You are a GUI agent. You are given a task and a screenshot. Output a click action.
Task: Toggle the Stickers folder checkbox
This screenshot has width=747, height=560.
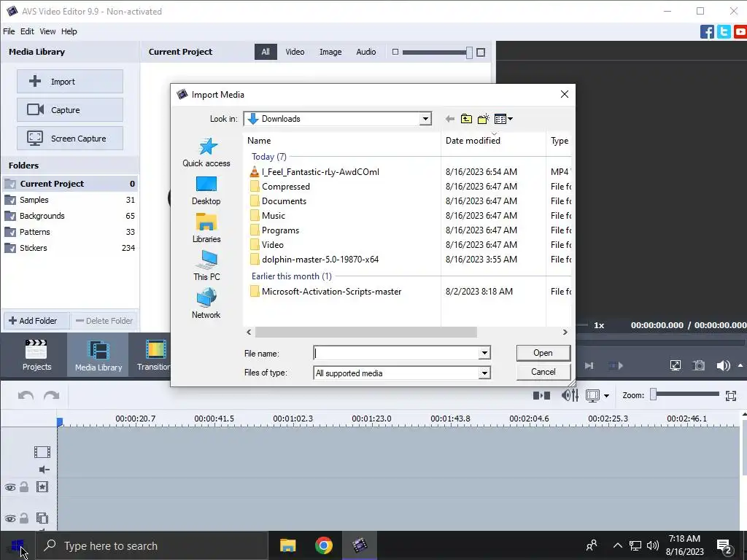tap(10, 248)
